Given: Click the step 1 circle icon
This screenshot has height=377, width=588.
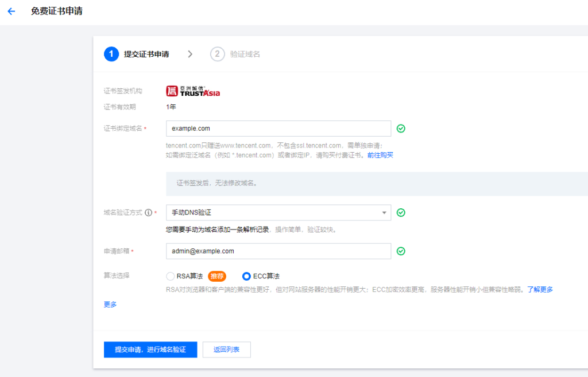Looking at the screenshot, I should 111,54.
